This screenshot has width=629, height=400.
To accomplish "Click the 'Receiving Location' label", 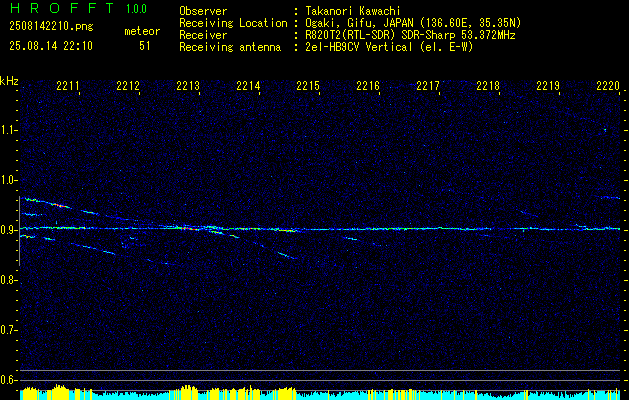I will (x=233, y=23).
